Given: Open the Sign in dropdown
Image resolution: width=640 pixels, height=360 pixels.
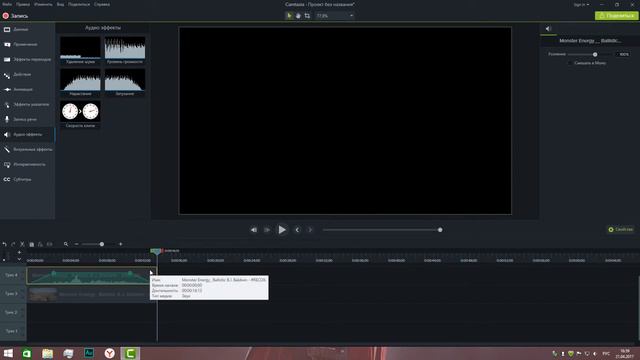Looking at the screenshot, I should point(581,4).
